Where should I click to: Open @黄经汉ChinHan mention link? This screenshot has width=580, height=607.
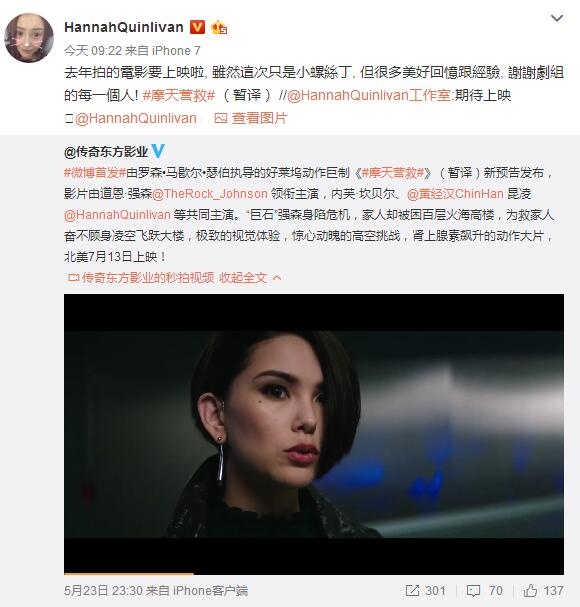tap(455, 194)
